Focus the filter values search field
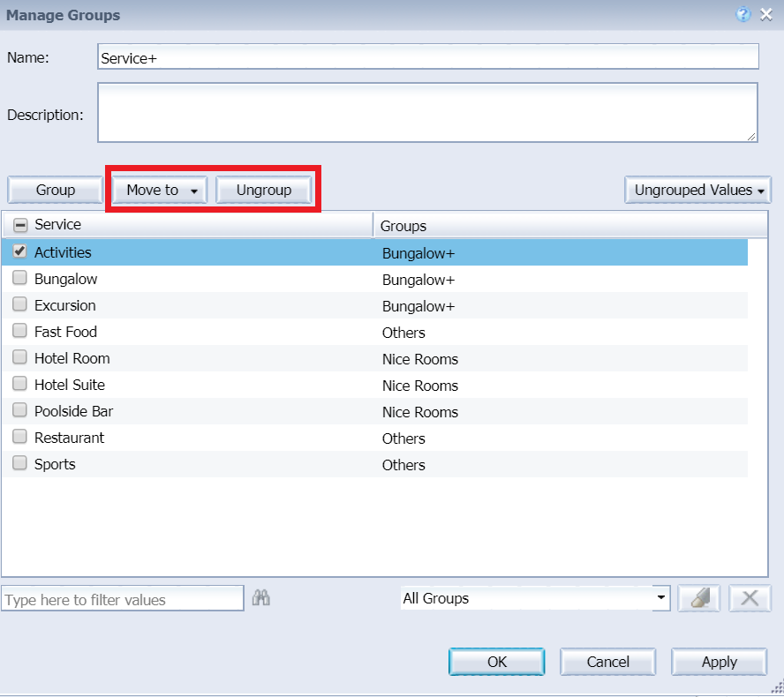 tap(123, 599)
